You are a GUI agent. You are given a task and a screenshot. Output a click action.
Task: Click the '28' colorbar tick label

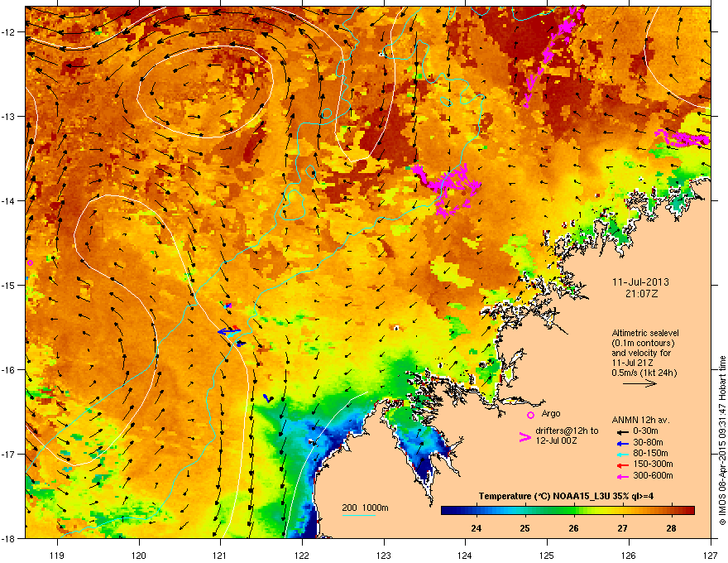[x=672, y=528]
